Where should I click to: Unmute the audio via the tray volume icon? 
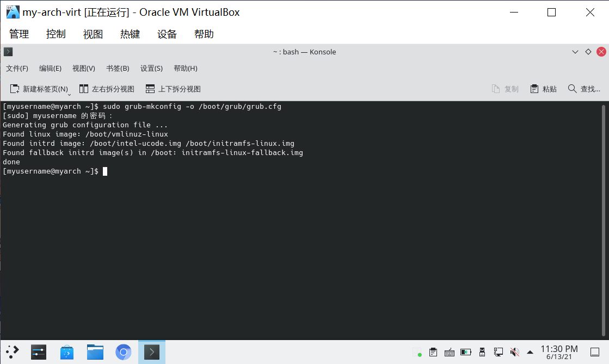point(514,352)
